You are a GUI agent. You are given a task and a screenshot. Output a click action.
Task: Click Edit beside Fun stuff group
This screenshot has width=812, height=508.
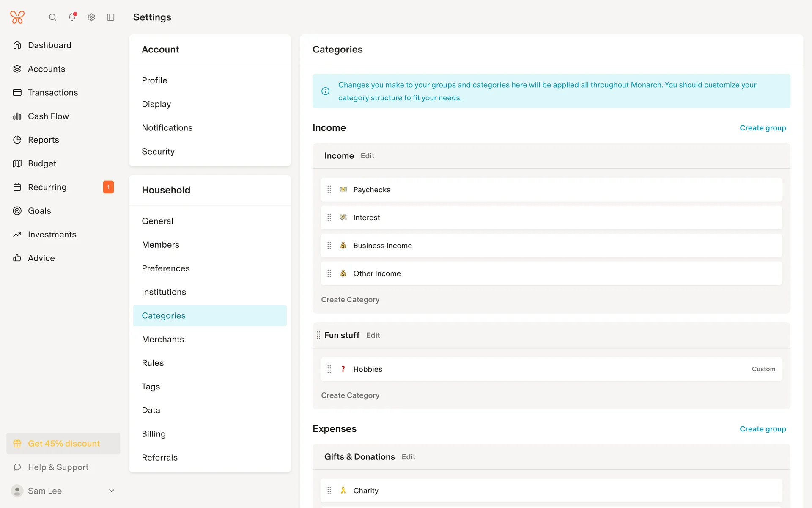[x=373, y=335]
